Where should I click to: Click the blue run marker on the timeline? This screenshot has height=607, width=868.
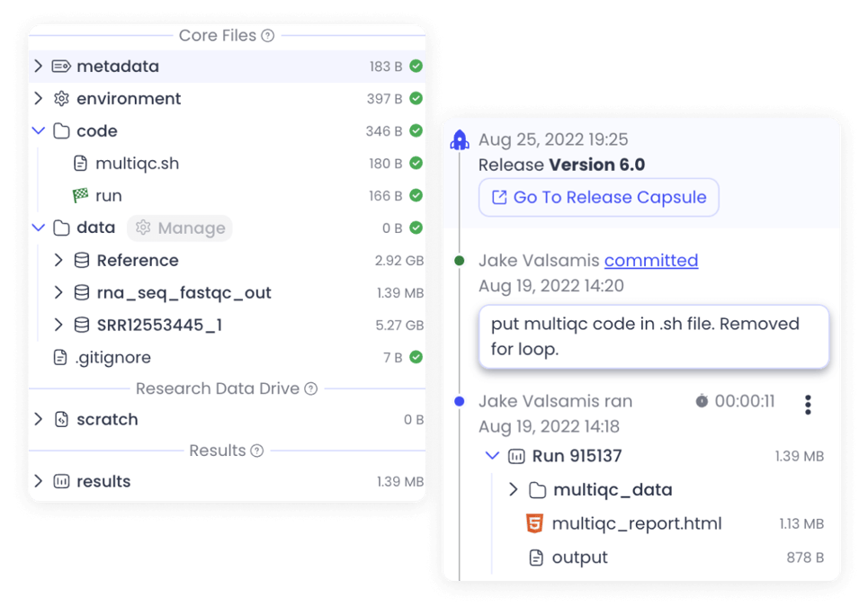pyautogui.click(x=459, y=401)
